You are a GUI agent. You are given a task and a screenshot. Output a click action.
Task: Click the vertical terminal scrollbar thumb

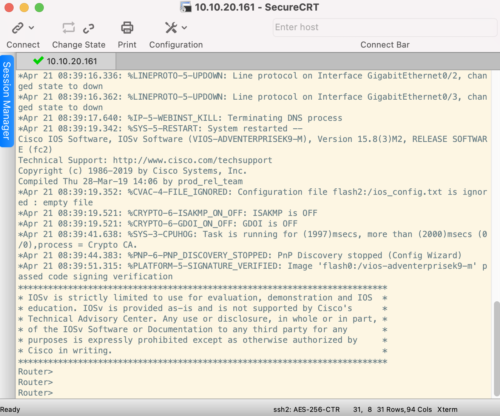[x=496, y=348]
